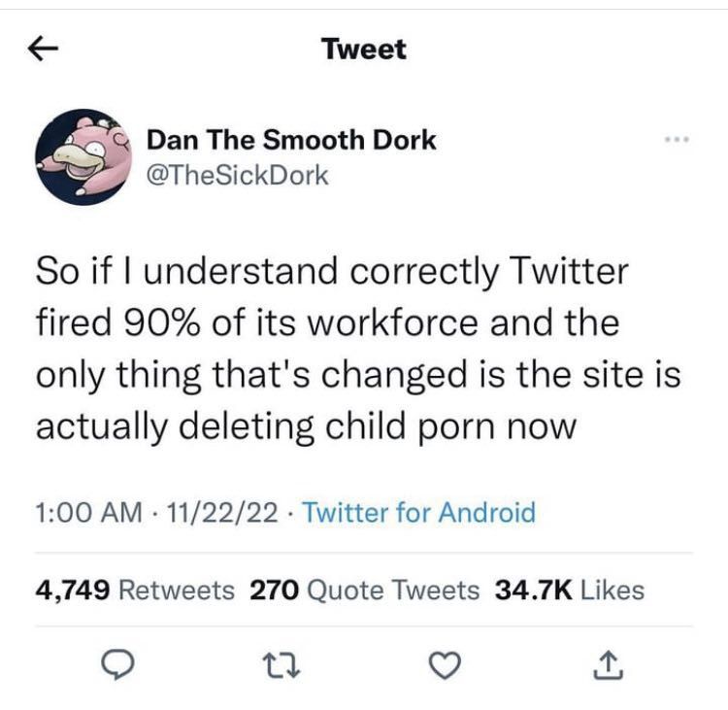Click the @TheSickDork handle
The image size is (728, 710).
(237, 175)
